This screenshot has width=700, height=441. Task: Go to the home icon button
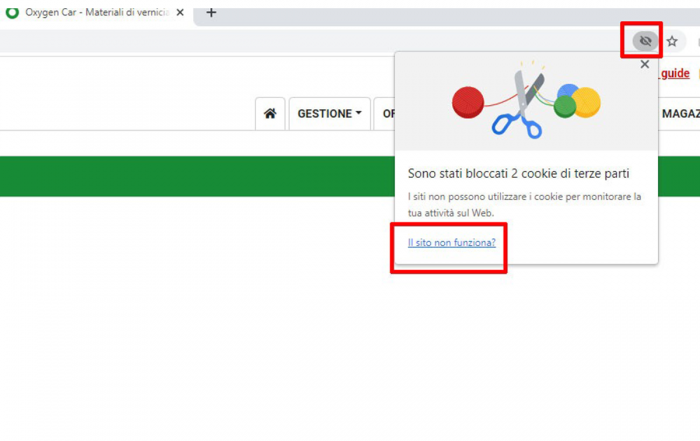click(x=270, y=113)
